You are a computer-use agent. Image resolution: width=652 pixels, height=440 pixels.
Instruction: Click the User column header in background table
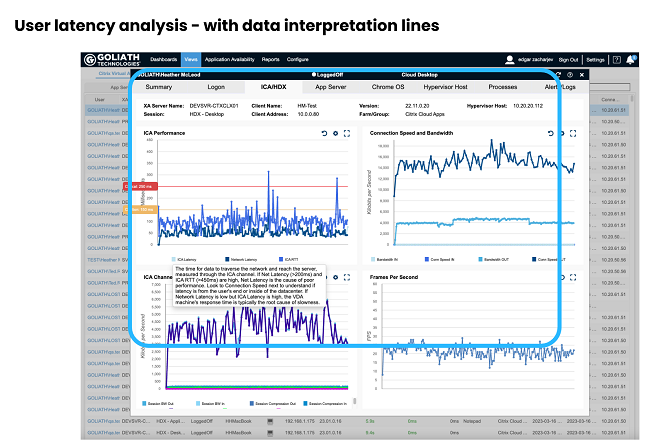100,100
